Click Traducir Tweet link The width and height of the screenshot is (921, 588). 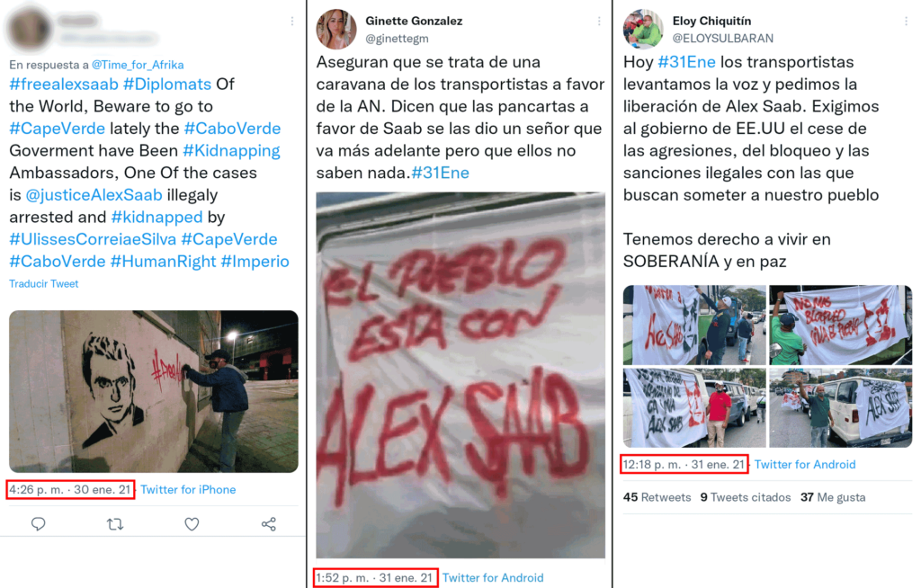coord(43,284)
